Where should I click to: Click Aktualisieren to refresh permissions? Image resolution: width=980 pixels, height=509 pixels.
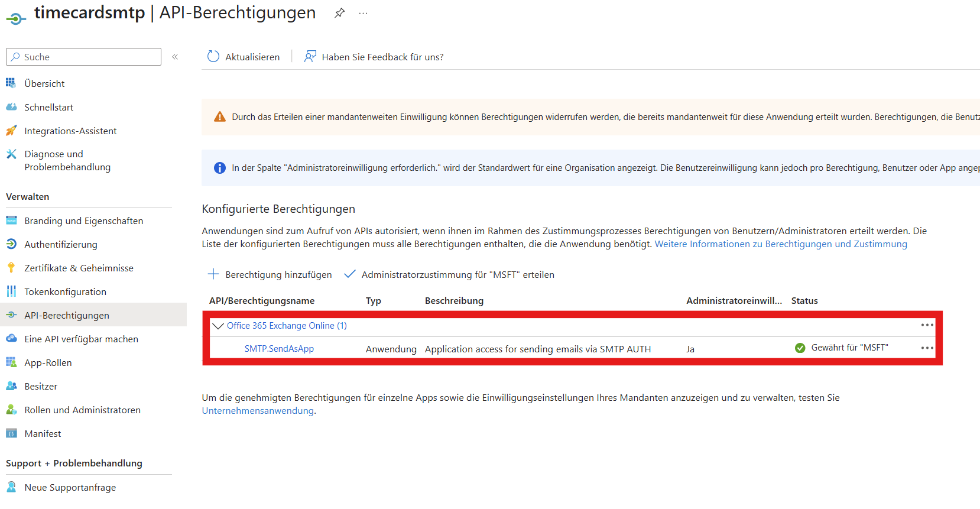coord(244,57)
